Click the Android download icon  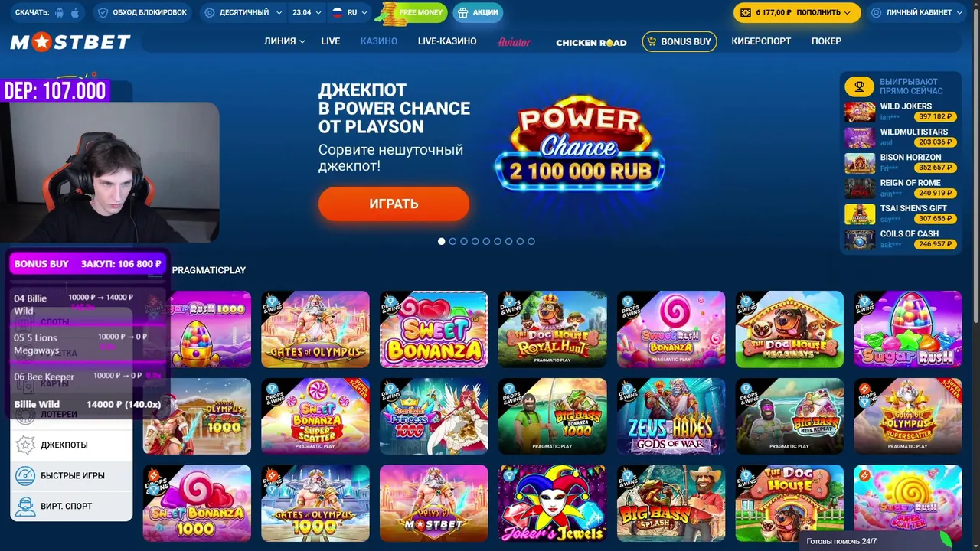point(60,13)
